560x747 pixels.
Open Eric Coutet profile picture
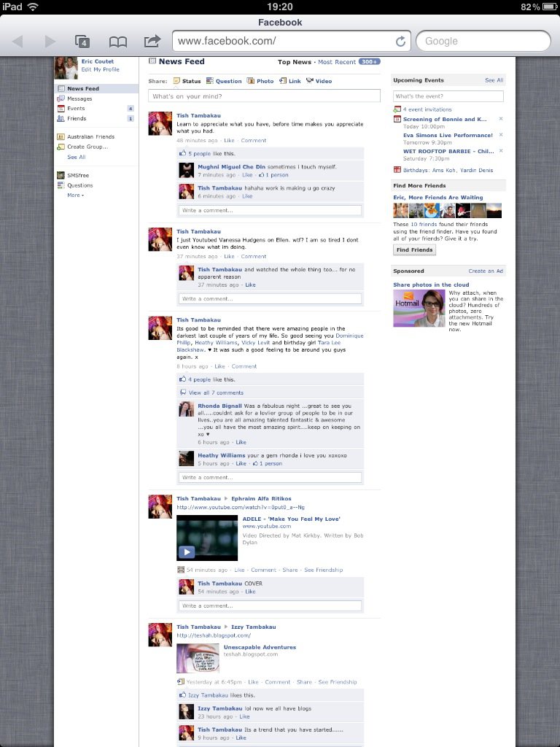66,68
